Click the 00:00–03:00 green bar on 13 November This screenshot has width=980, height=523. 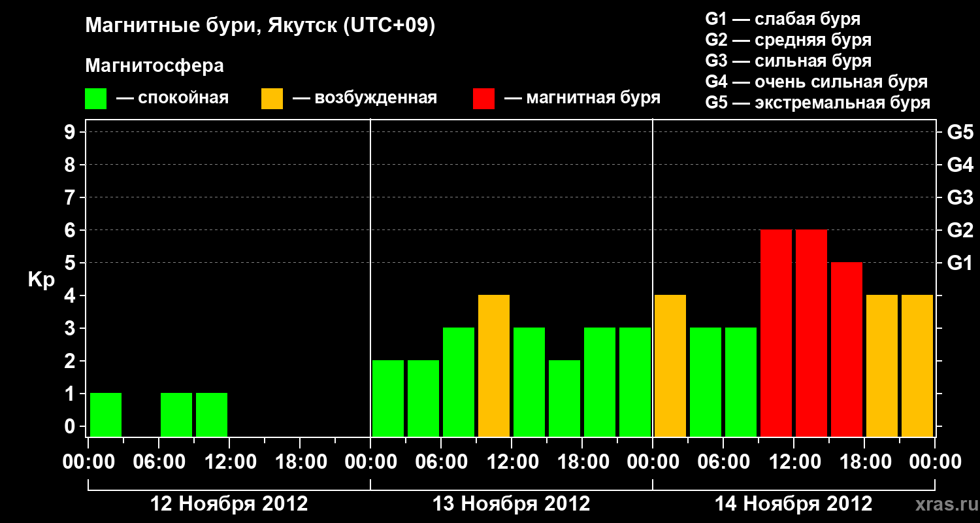tap(388, 398)
